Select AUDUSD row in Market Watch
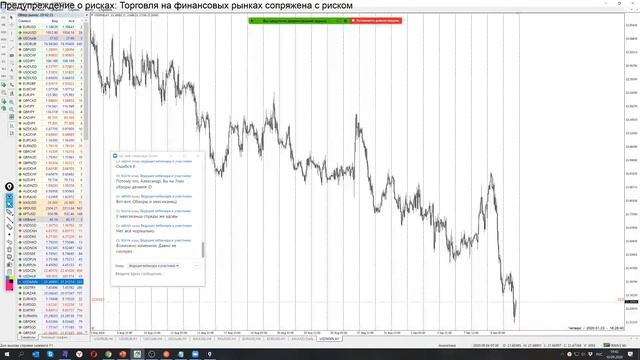 (x=51, y=66)
